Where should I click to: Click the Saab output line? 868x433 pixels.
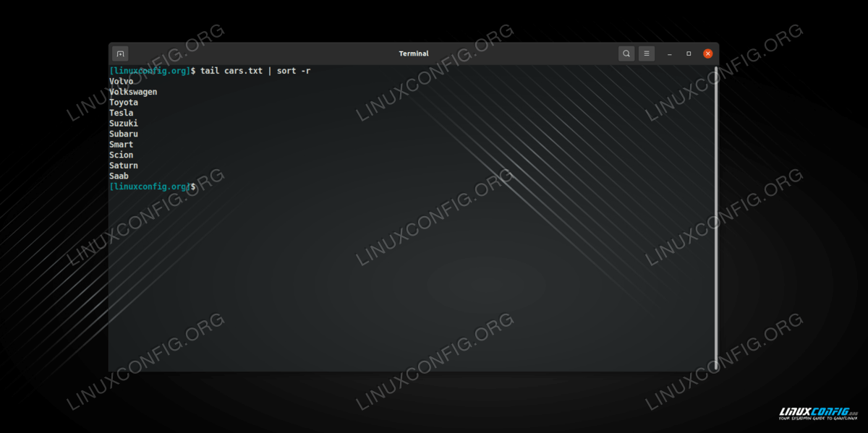click(119, 176)
